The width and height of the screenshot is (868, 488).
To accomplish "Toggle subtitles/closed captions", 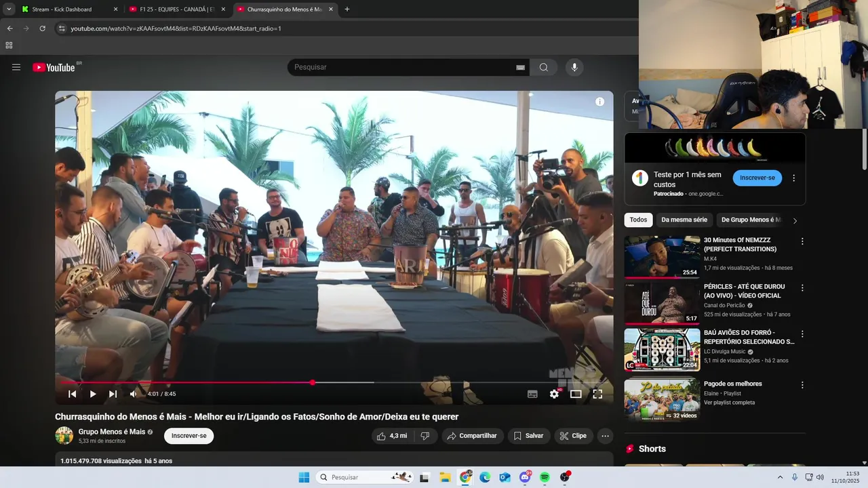I will [x=532, y=394].
